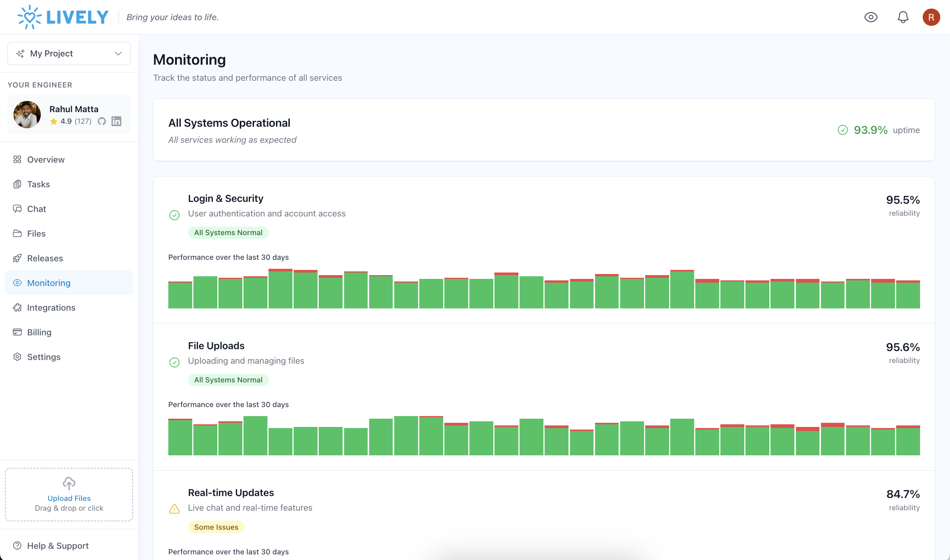
Task: Open the Tasks page
Action: click(38, 184)
